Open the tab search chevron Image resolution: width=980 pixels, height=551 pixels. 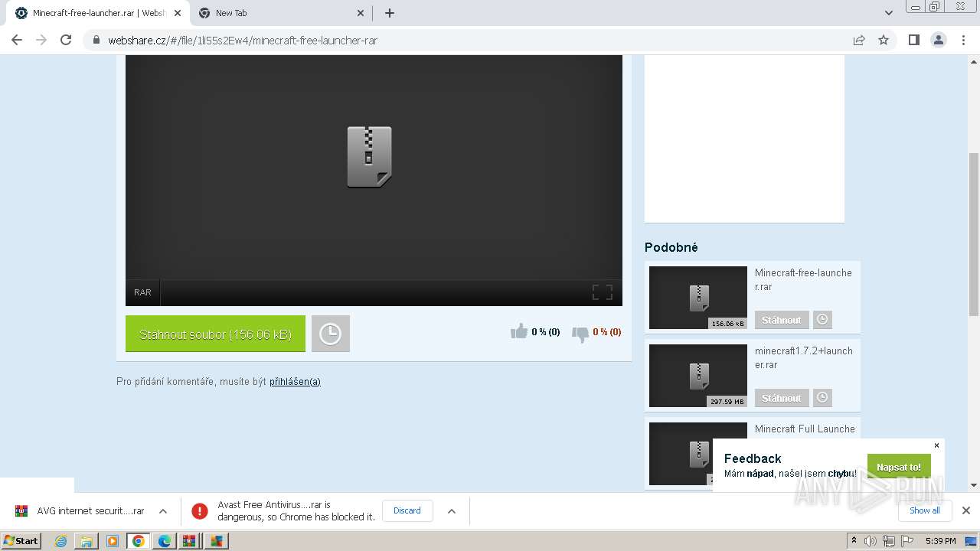pyautogui.click(x=889, y=13)
